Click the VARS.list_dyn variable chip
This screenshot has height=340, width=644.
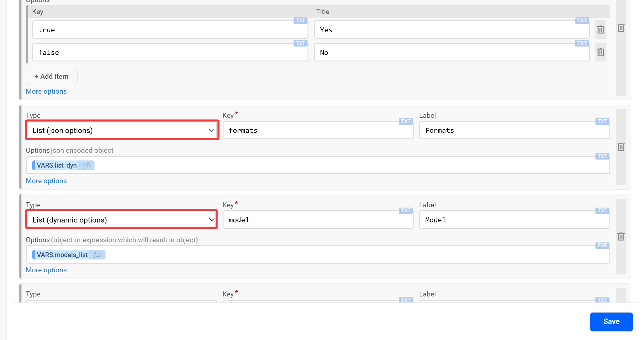click(57, 165)
